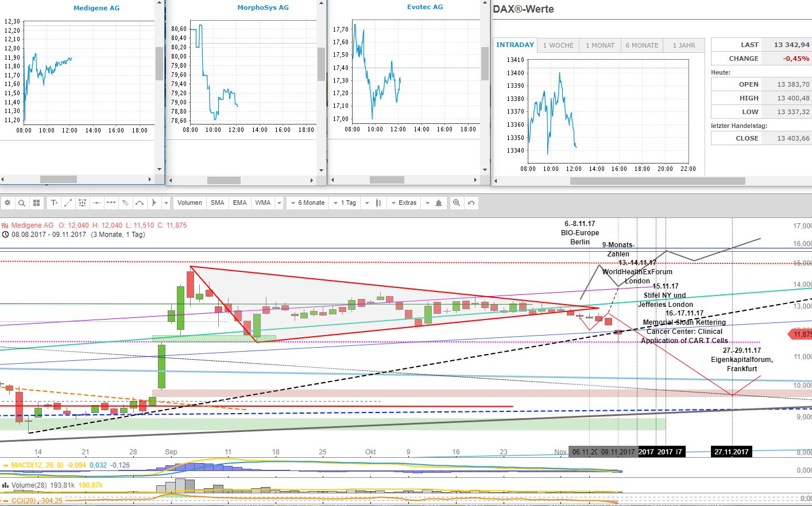The width and height of the screenshot is (812, 506).
Task: Select the text annotation tool
Action: pyautogui.click(x=53, y=203)
